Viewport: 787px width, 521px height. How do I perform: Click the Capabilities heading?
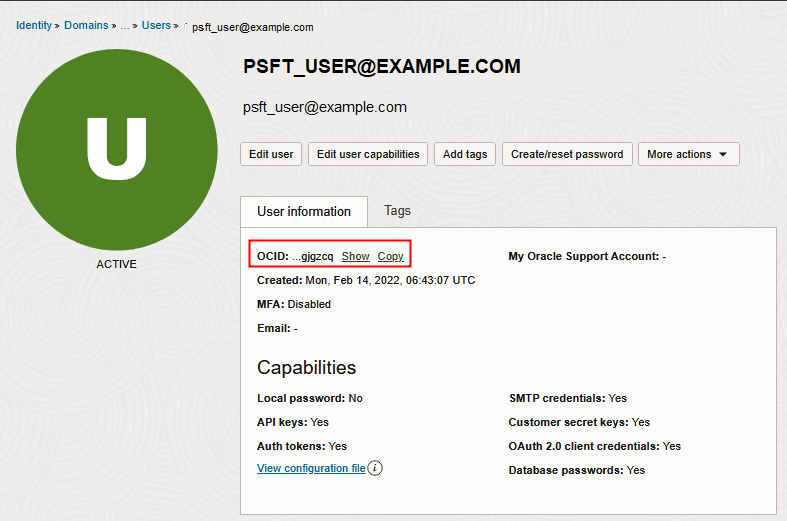point(307,367)
